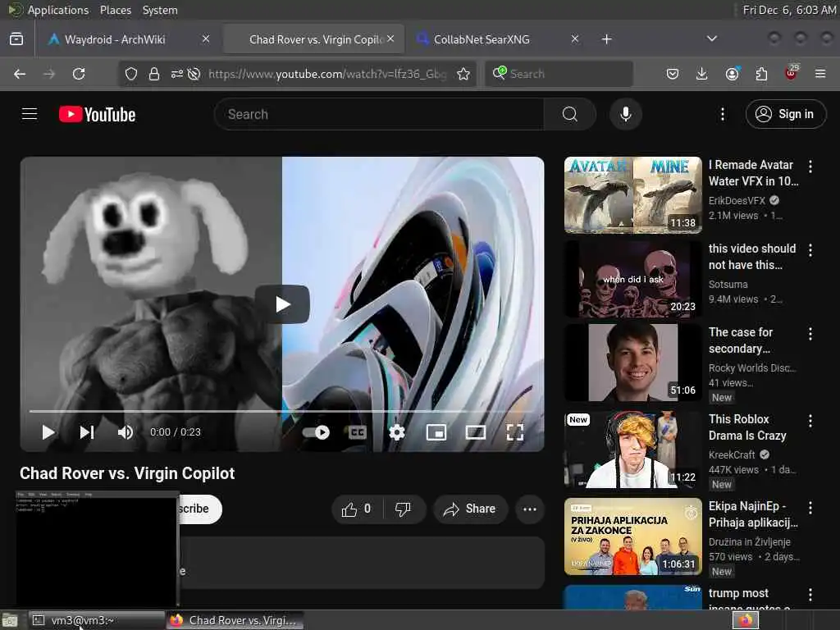Open Firefox application menu
The image size is (840, 630).
click(820, 74)
